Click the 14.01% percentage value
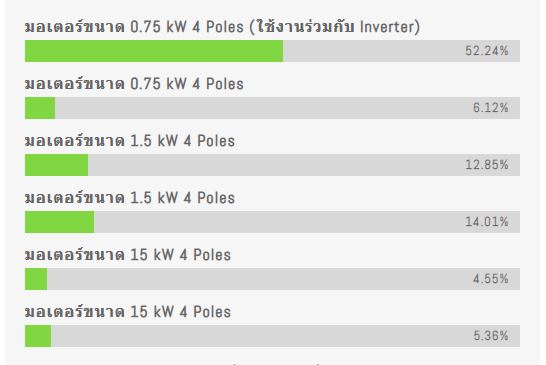 click(x=486, y=222)
